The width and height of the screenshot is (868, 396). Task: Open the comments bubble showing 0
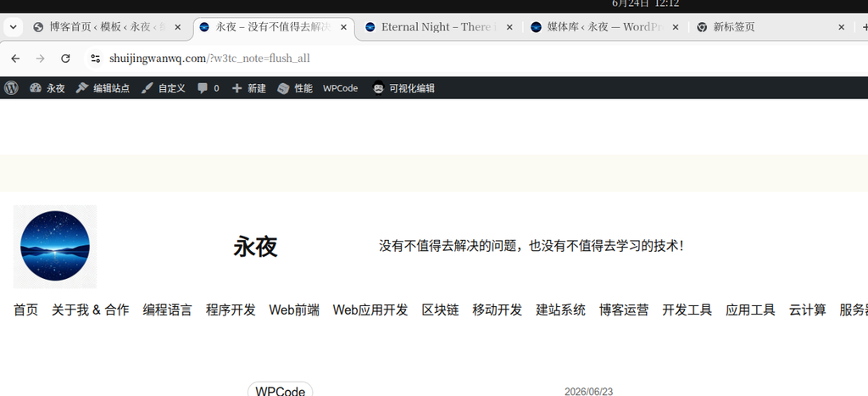coord(209,88)
